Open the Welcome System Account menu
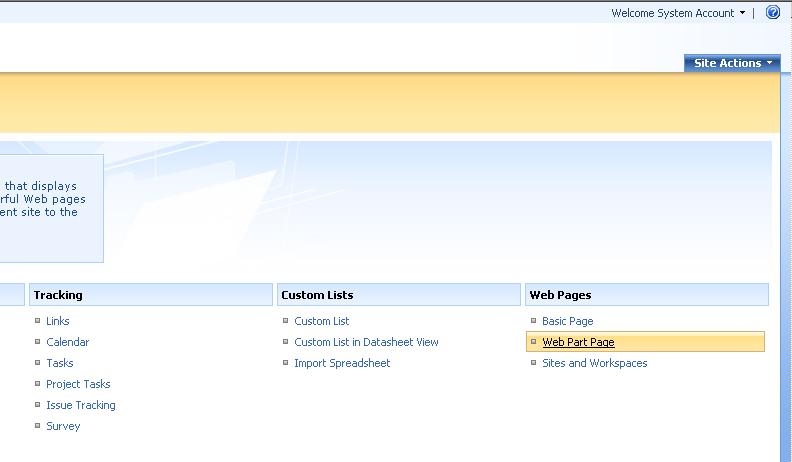Viewport: 792px width, 462px height. 678,13
